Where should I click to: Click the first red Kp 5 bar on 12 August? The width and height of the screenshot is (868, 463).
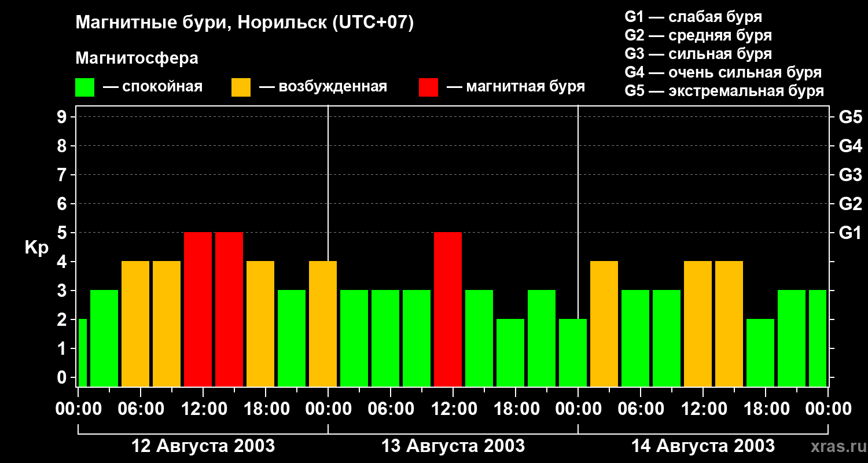pyautogui.click(x=198, y=309)
